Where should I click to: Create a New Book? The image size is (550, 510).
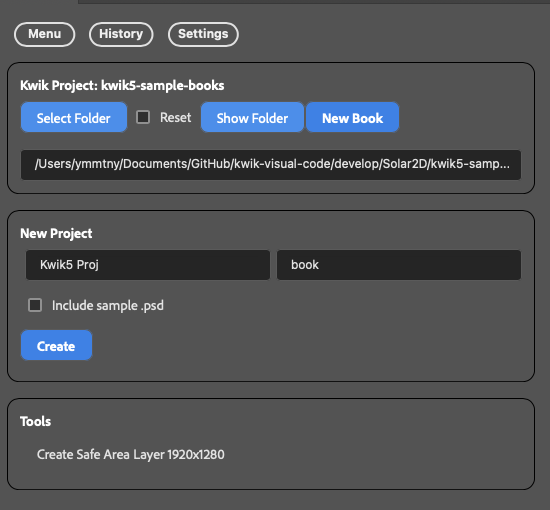pyautogui.click(x=353, y=118)
